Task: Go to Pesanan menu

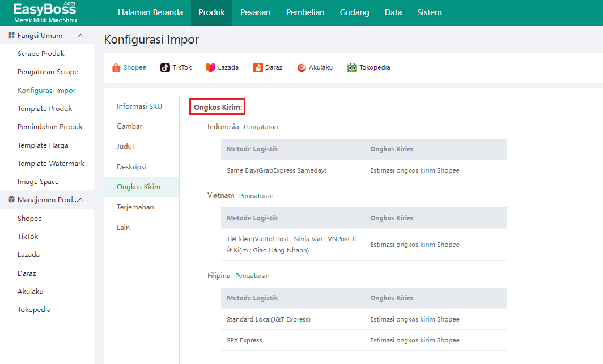Action: 256,12
